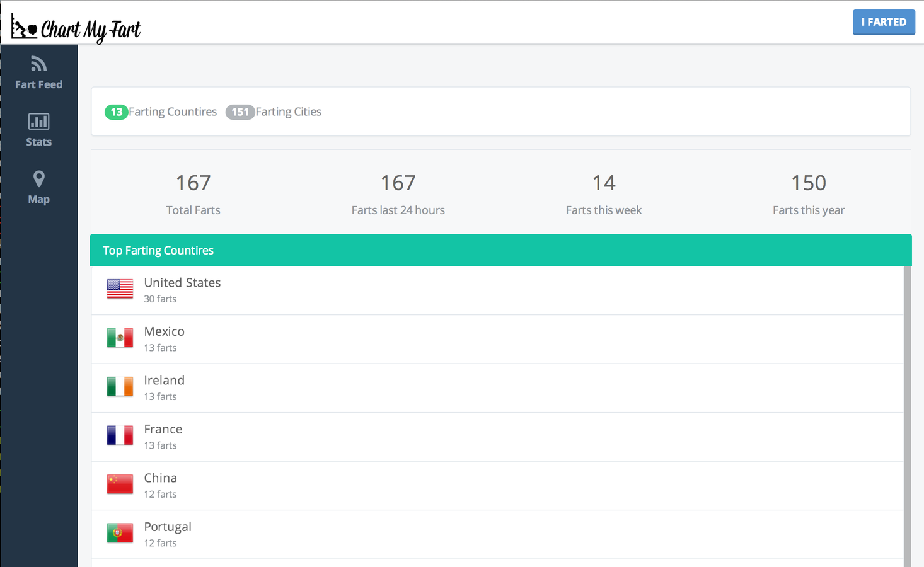
Task: Select the France country name
Action: click(x=163, y=429)
